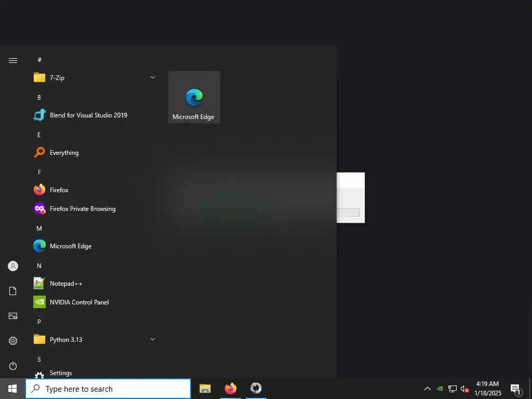This screenshot has height=399, width=532.
Task: Open File Explorer from the taskbar
Action: pos(205,389)
